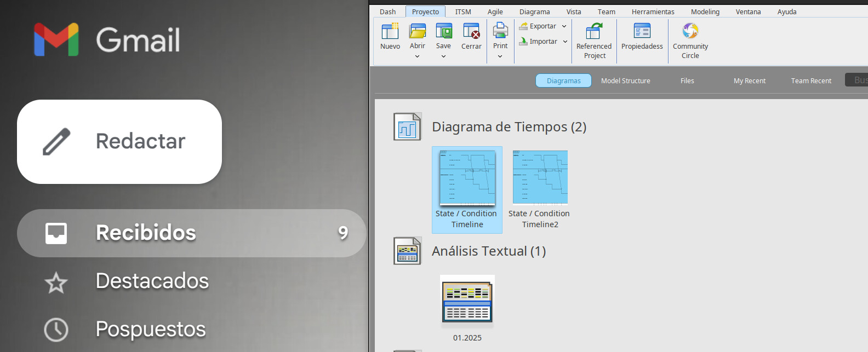This screenshot has height=352, width=868.
Task: Click the Diagrama de Tiempos category icon
Action: coord(407,126)
